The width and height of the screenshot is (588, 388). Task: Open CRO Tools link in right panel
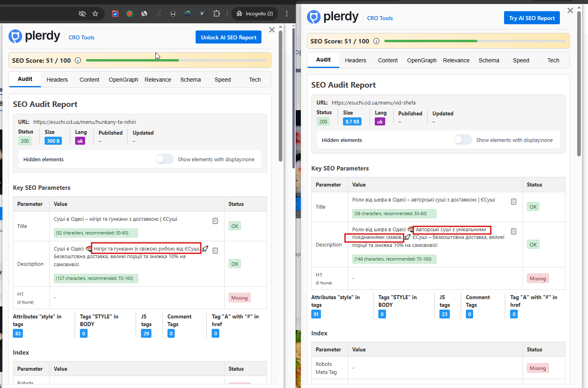coord(380,18)
